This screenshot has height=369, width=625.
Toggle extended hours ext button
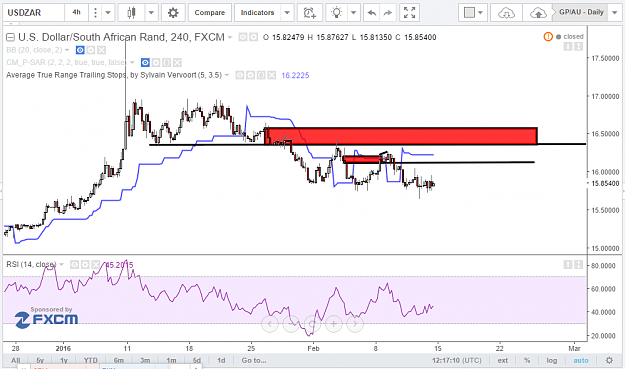click(503, 360)
